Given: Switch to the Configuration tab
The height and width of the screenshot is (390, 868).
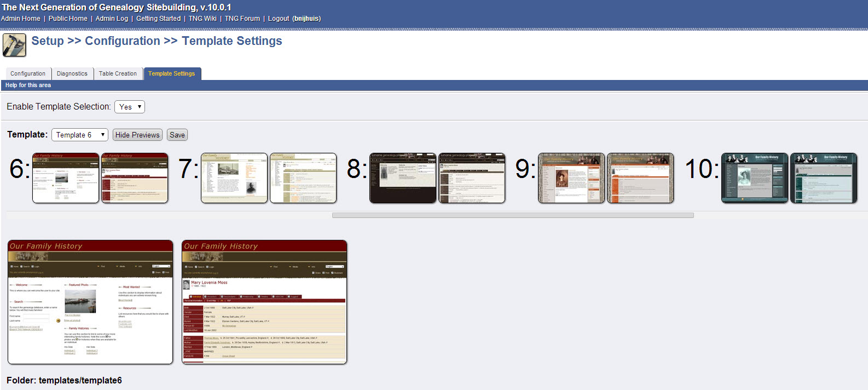Looking at the screenshot, I should 28,73.
